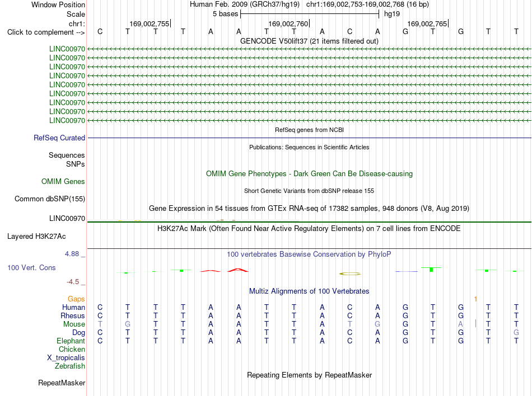Image resolution: width=532 pixels, height=396 pixels.
Task: Click the 4.88 PhyloP upper axis value
Action: pos(72,254)
